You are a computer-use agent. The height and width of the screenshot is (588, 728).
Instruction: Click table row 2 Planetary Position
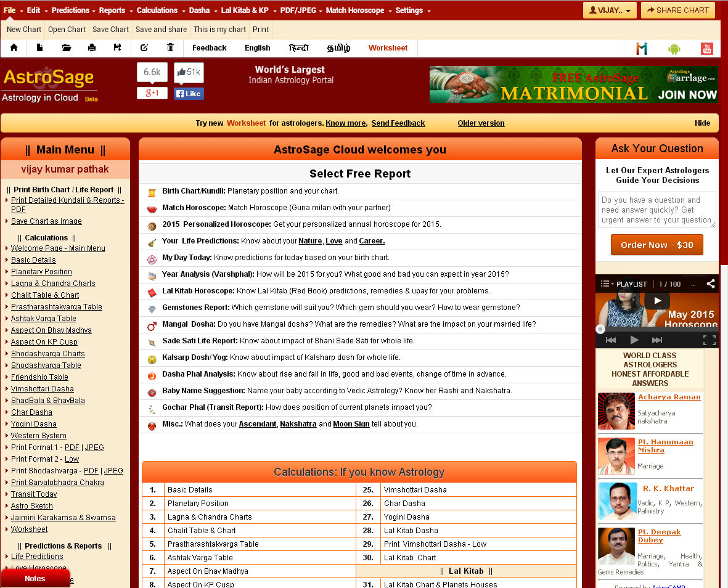click(249, 503)
